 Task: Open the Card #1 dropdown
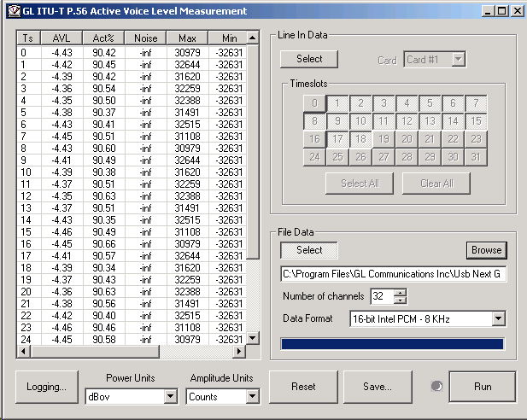pos(458,60)
